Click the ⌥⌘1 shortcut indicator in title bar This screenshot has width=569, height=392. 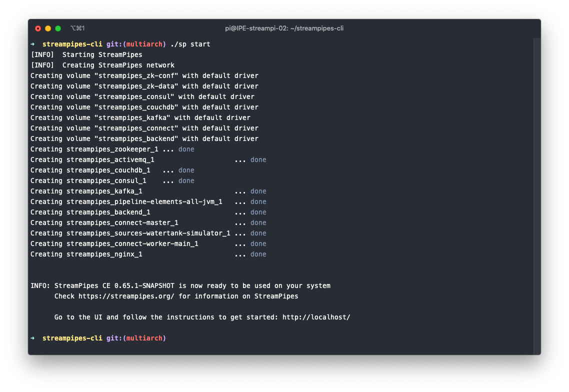[77, 28]
